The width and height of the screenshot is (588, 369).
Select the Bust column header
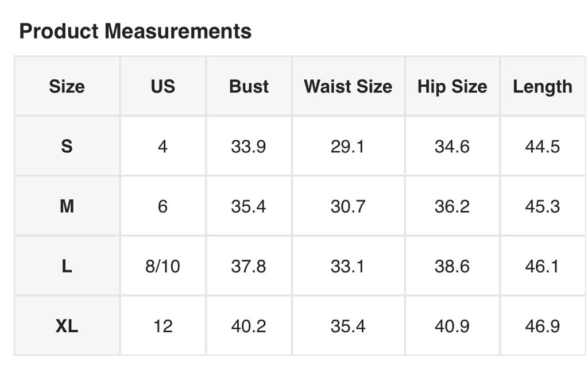click(249, 86)
